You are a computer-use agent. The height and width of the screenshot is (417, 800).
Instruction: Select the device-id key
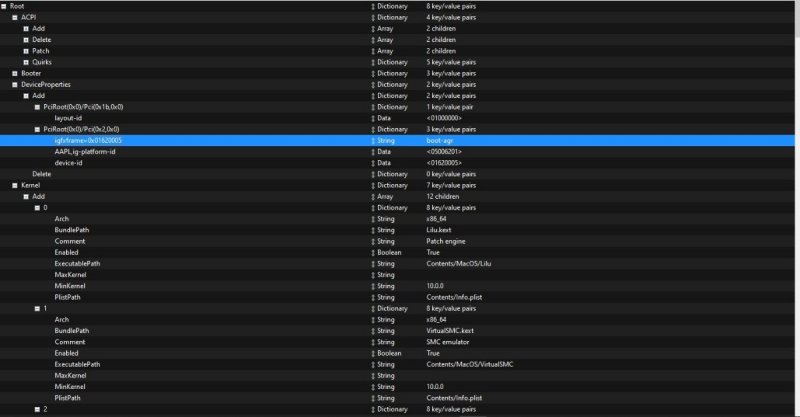[69, 162]
